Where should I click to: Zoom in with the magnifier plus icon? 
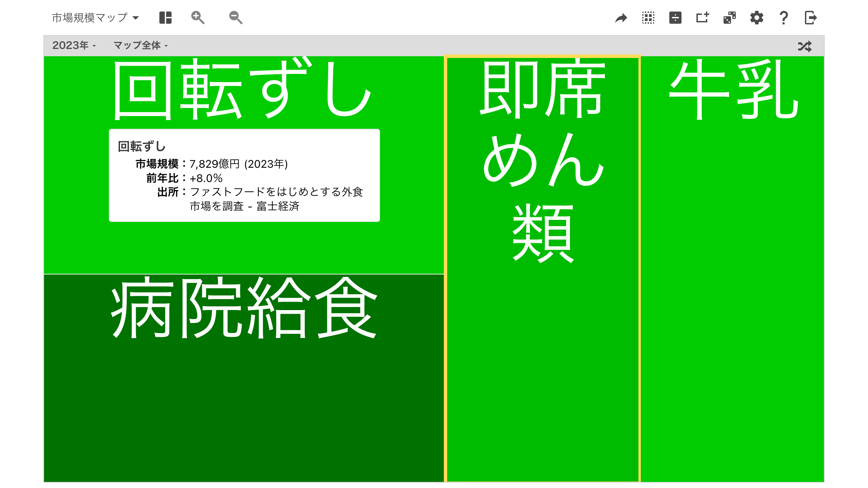(x=198, y=18)
